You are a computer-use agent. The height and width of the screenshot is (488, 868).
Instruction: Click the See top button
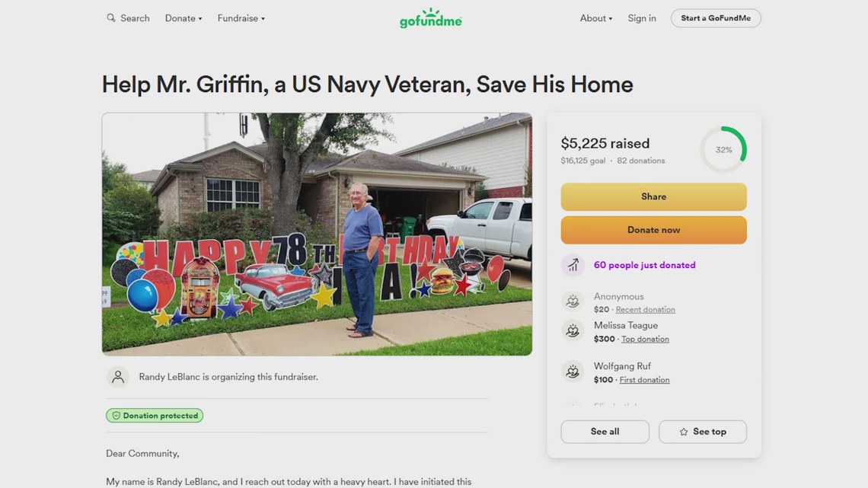pyautogui.click(x=703, y=432)
